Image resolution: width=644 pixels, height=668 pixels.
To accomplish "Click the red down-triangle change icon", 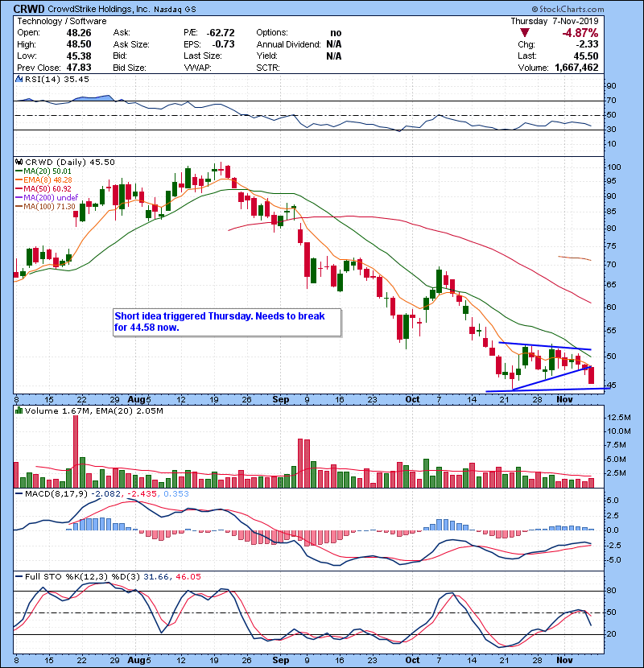I will coord(525,33).
